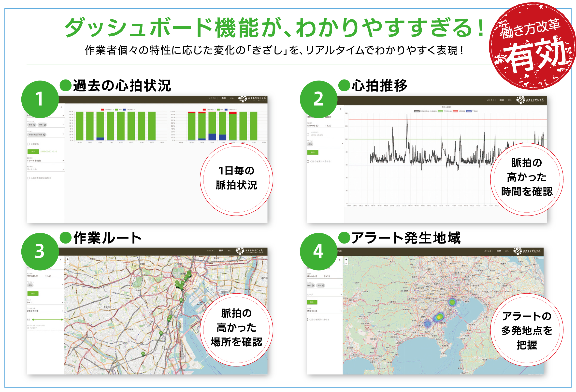Remove the second account chip in アラート発生地域 panel
This screenshot has height=392, width=576.
pos(323,285)
